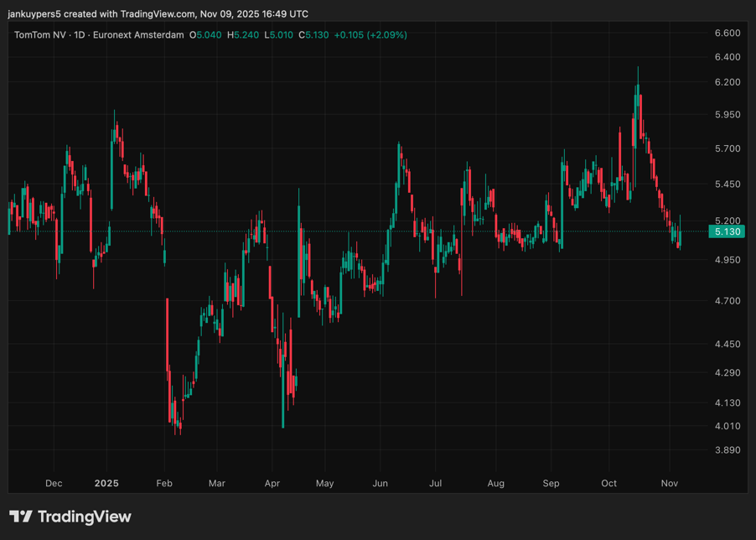Click the 5.700 price axis label
The width and height of the screenshot is (756, 540).
pos(728,148)
